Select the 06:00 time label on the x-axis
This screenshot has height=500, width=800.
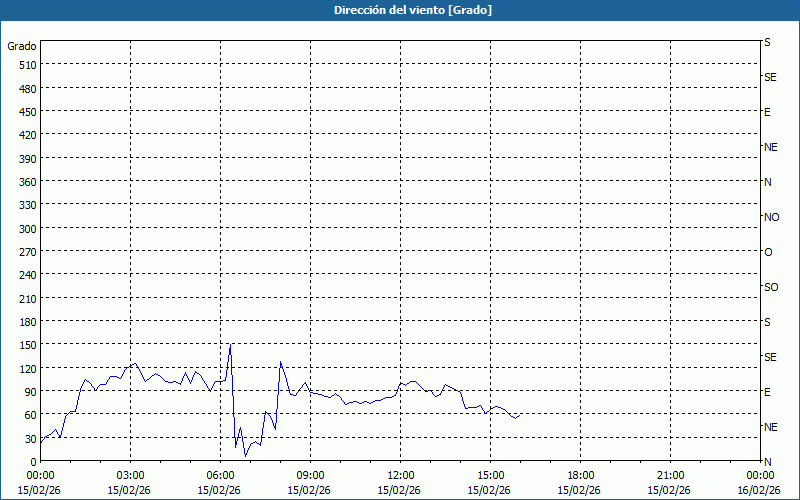click(220, 475)
